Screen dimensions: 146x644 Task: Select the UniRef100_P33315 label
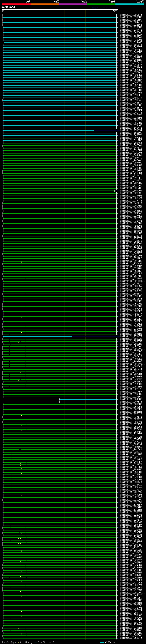(131, 547)
